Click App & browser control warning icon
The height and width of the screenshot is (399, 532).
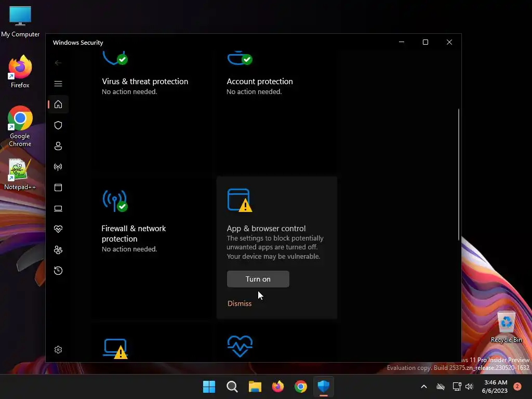coord(240,201)
